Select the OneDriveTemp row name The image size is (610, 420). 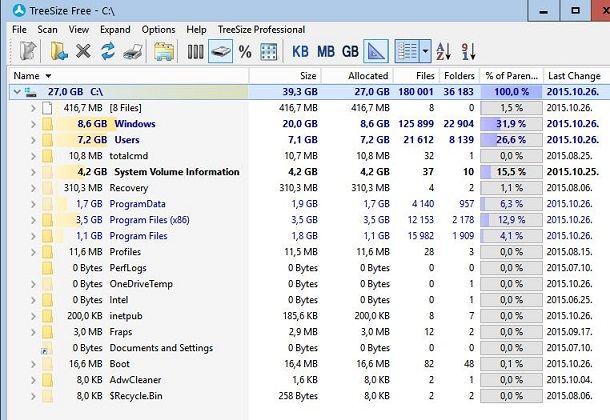(x=141, y=284)
